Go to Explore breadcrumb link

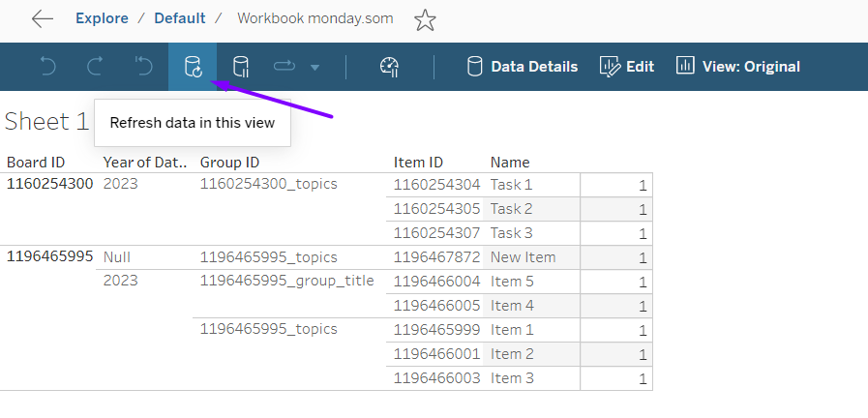tap(102, 18)
